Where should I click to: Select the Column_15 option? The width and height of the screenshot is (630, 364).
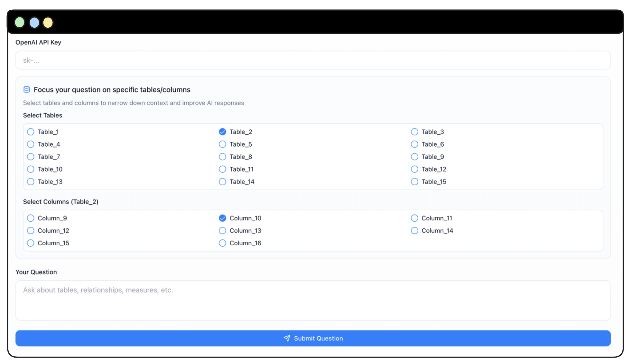point(31,243)
